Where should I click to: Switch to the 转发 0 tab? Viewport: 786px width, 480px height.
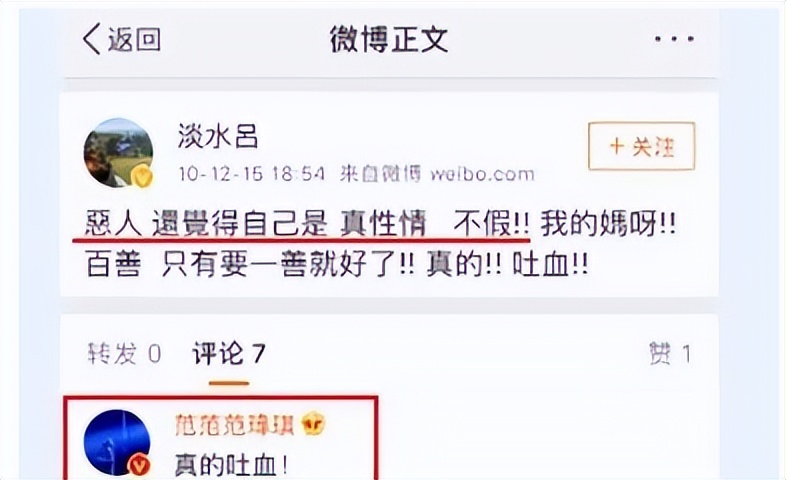124,354
